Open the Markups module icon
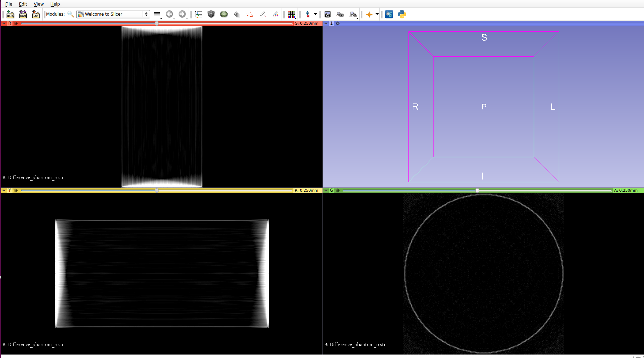 (x=250, y=14)
